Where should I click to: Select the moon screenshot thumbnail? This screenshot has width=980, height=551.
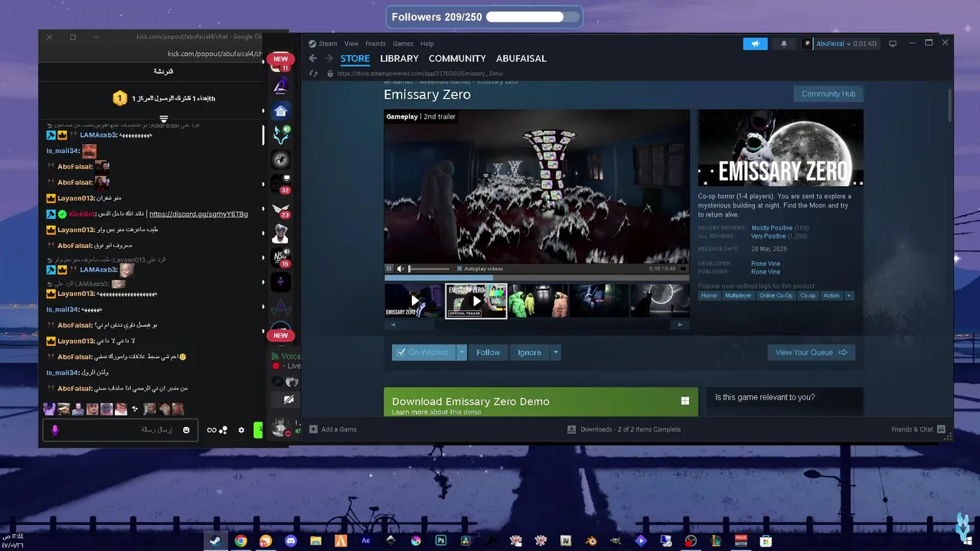pos(660,301)
